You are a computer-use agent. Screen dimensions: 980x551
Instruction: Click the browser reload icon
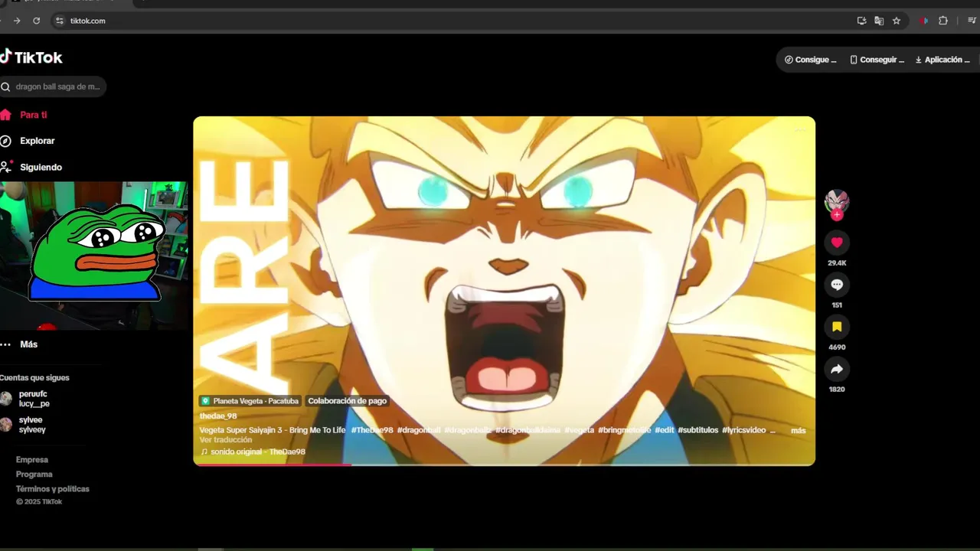pyautogui.click(x=36, y=21)
